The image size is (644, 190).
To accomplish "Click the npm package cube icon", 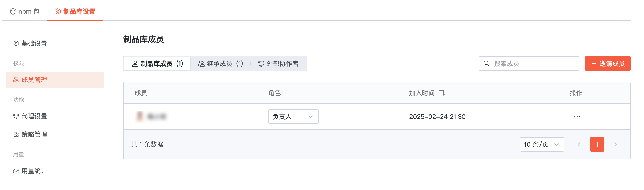I will click(13, 11).
